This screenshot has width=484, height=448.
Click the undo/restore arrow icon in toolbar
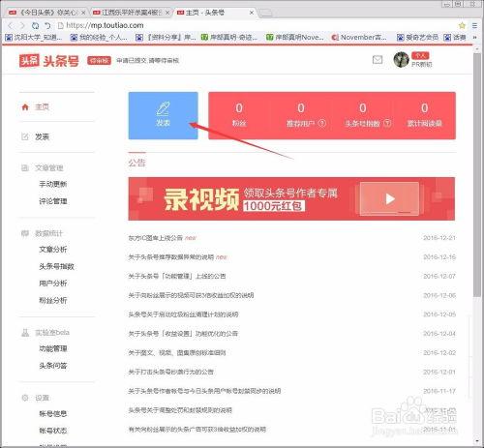tap(47, 25)
